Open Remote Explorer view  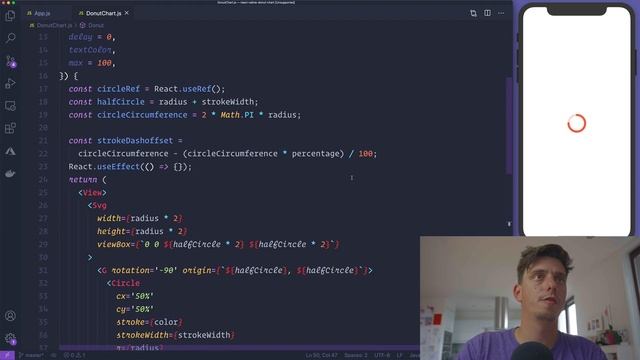[x=10, y=106]
